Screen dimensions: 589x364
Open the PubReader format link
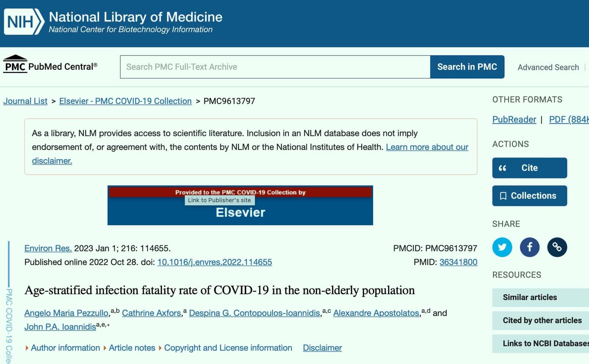click(x=514, y=119)
